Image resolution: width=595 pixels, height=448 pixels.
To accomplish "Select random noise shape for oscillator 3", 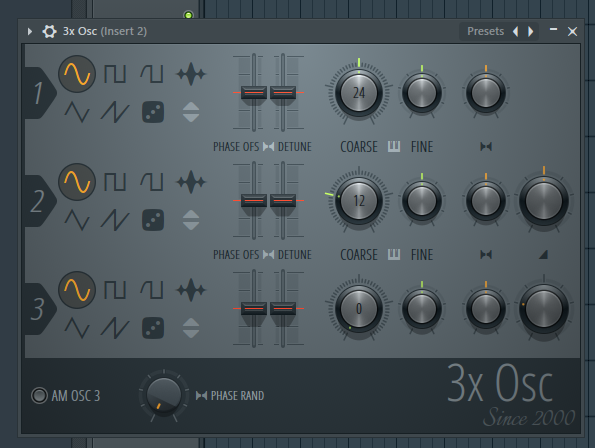I will 153,328.
